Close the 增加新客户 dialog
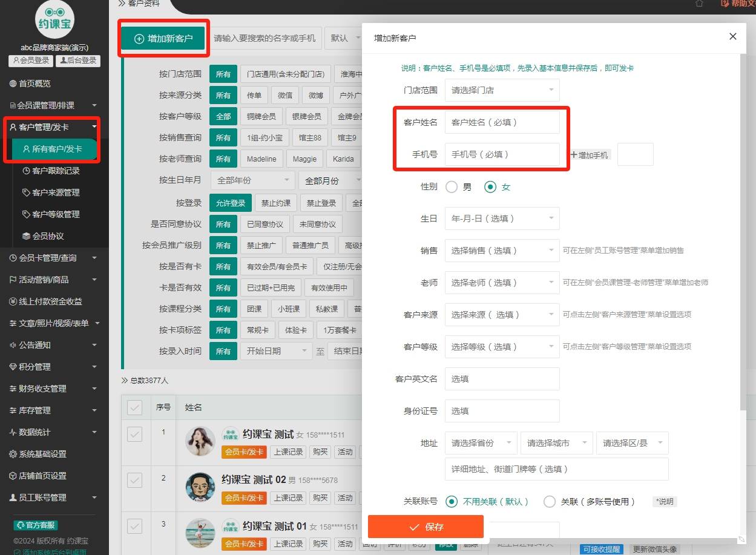Screen dimensions: 756x555 point(733,36)
